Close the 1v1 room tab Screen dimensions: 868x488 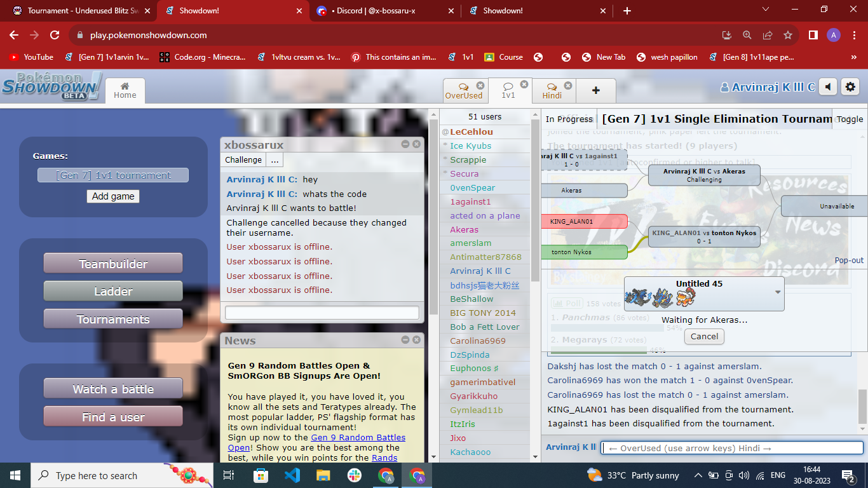(524, 84)
